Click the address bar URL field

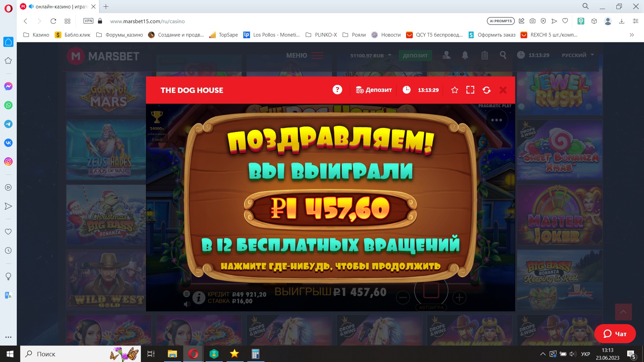(x=147, y=21)
